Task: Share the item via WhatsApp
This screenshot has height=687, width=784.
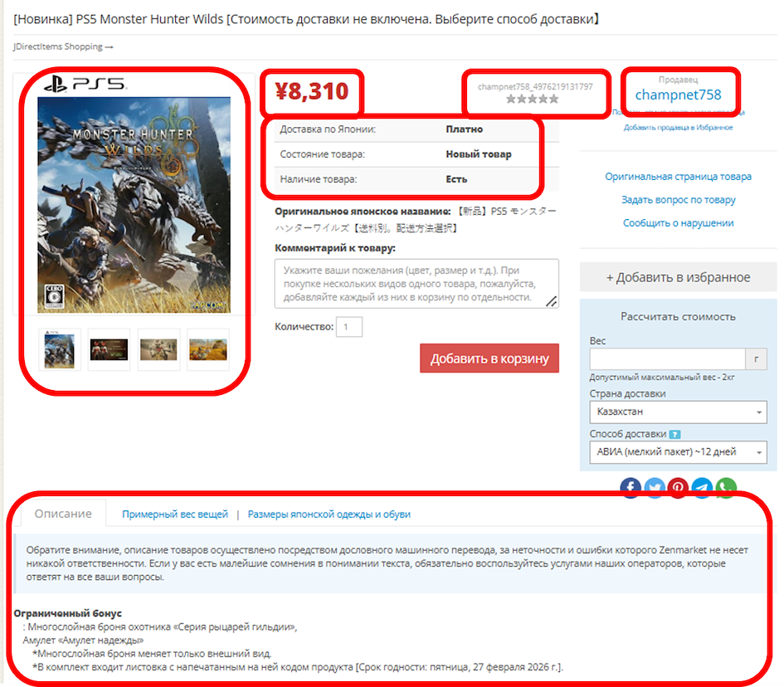Action: click(x=726, y=488)
